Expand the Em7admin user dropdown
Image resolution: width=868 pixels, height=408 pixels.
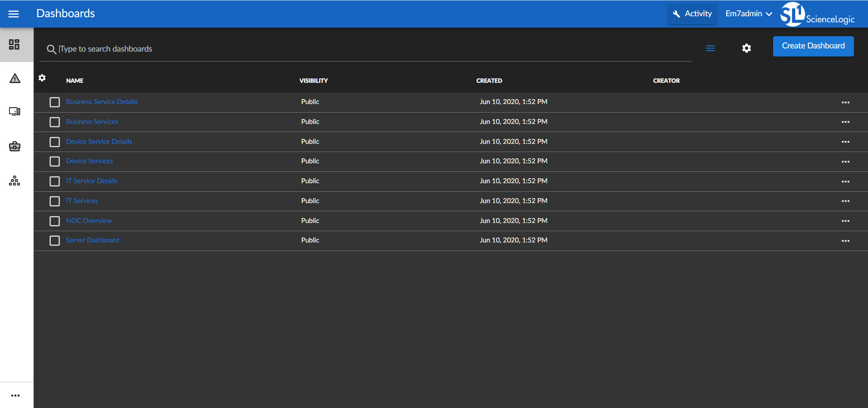pos(749,14)
